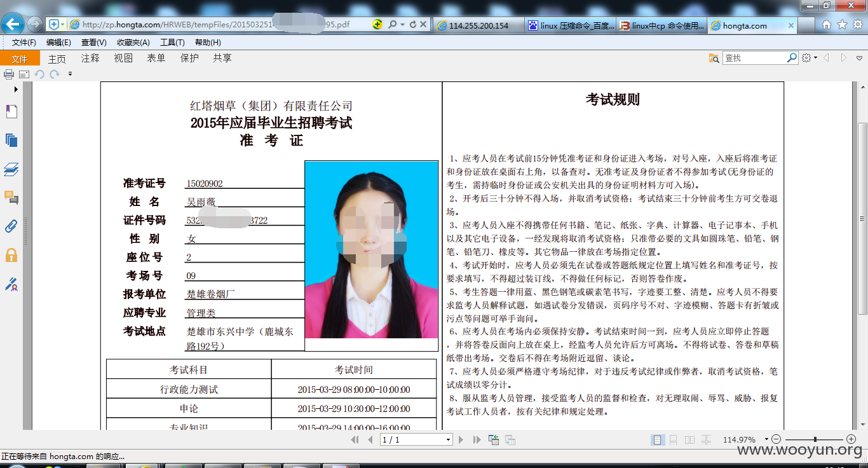Open browser Tools gear icon
This screenshot has height=468, width=868.
pyautogui.click(x=858, y=25)
